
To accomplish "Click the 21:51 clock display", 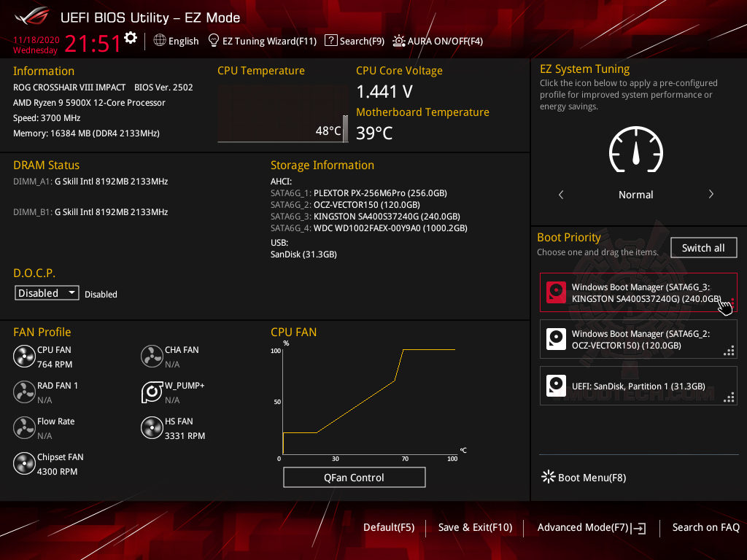I will (x=93, y=43).
